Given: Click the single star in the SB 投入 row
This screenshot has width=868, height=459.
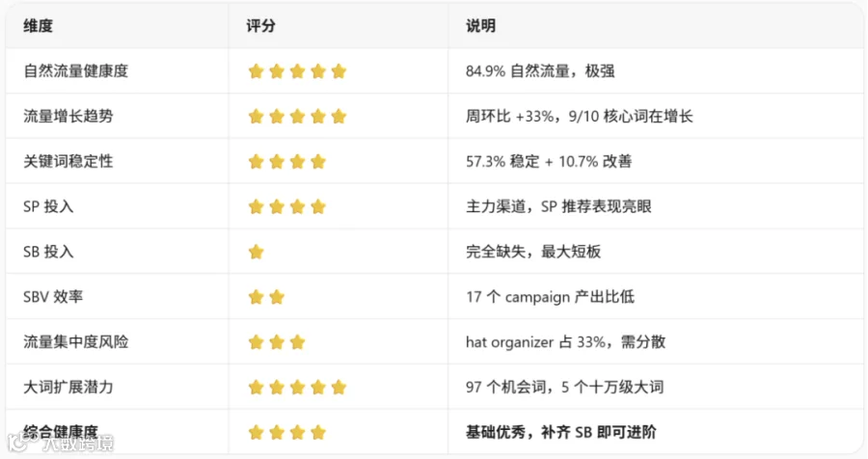Looking at the screenshot, I should 256,252.
